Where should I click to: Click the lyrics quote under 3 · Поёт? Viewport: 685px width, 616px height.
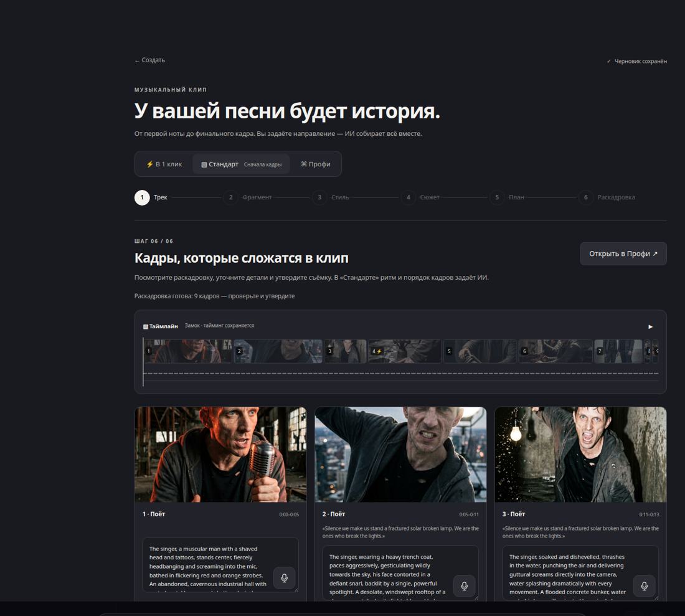click(x=580, y=532)
